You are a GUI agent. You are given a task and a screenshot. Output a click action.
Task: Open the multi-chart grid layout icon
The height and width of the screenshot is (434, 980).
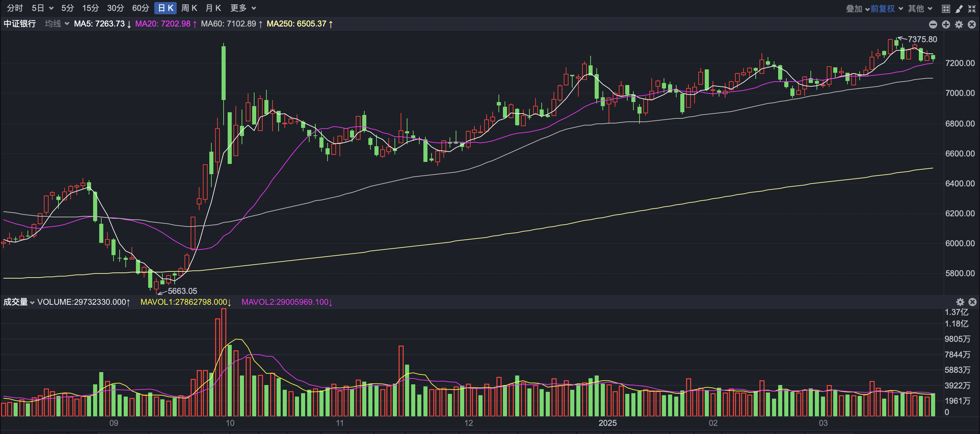click(946, 9)
